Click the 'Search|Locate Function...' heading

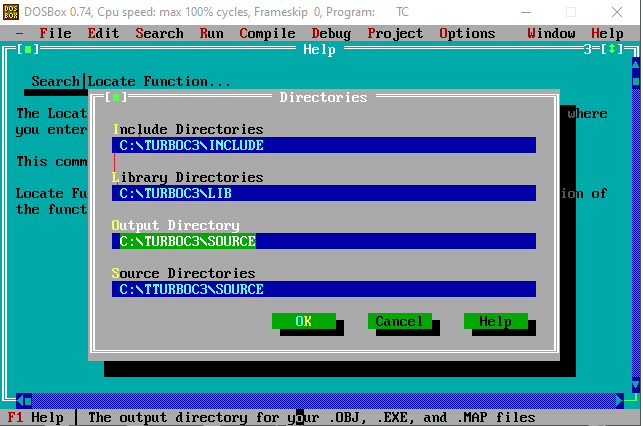[x=131, y=81]
